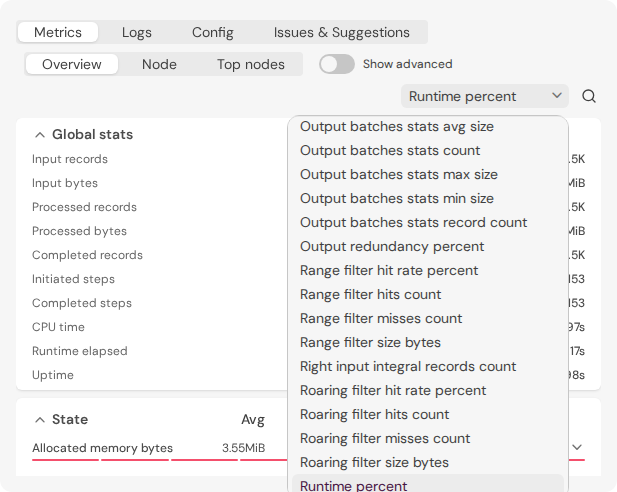The image size is (617, 492).
Task: Select the Overview sub-tab
Action: (72, 64)
